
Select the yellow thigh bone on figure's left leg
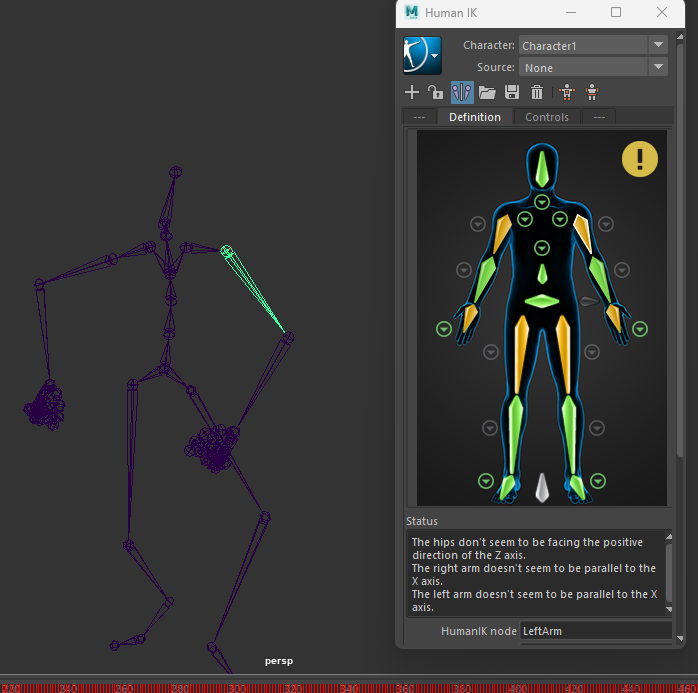pos(563,354)
